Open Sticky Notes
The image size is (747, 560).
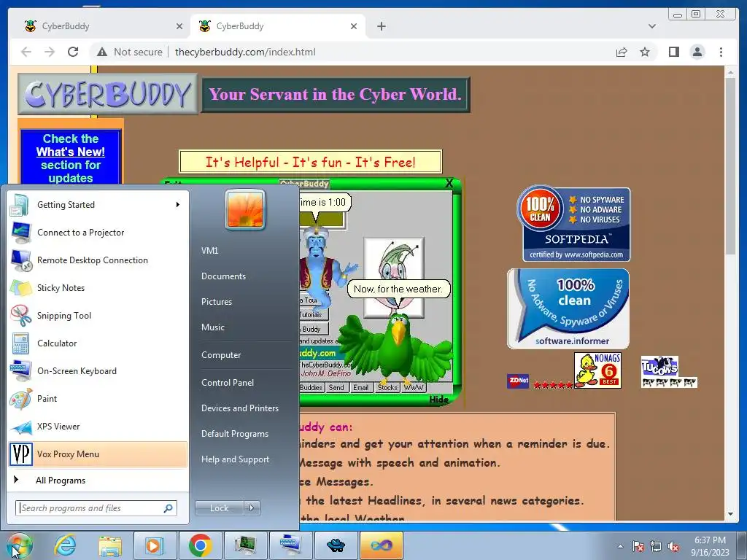[x=98, y=287]
